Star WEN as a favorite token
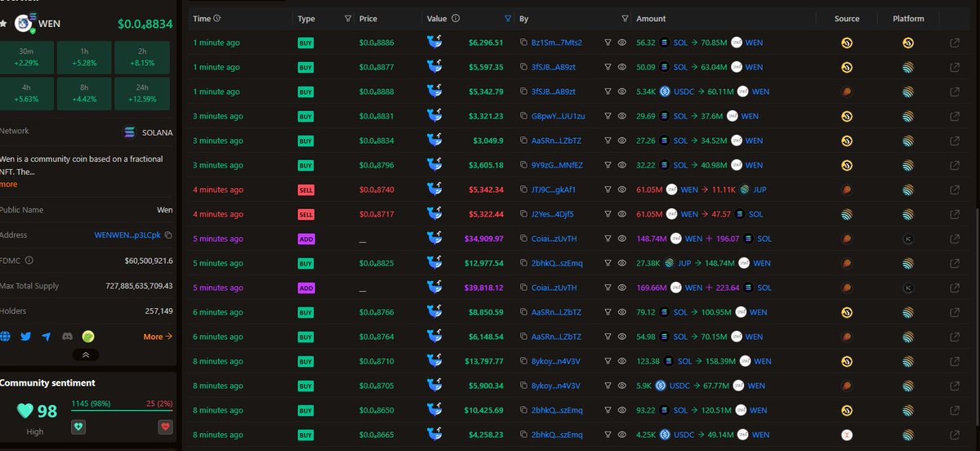The height and width of the screenshot is (451, 980). (3, 24)
